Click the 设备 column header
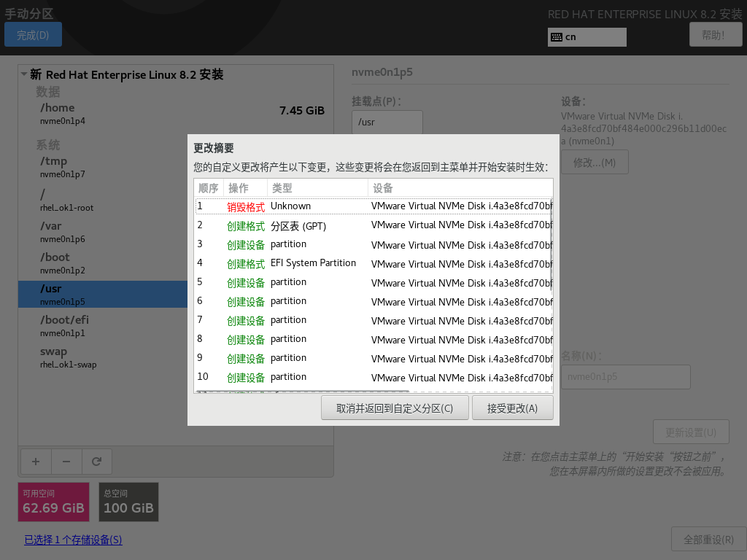747x560 pixels. [x=460, y=188]
